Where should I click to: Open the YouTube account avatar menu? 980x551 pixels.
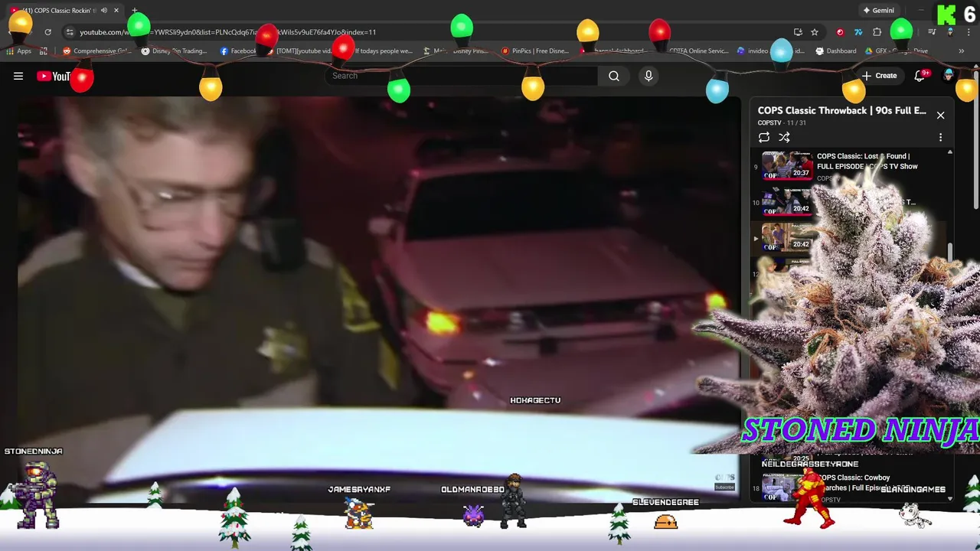[x=949, y=76]
